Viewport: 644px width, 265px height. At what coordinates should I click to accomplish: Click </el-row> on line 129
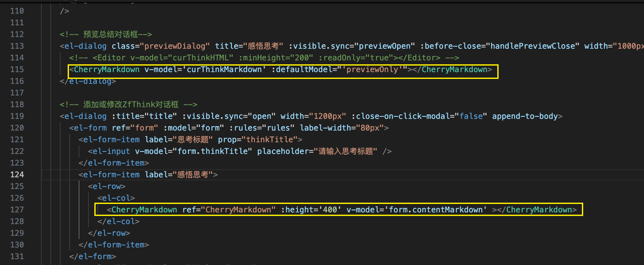tap(109, 233)
